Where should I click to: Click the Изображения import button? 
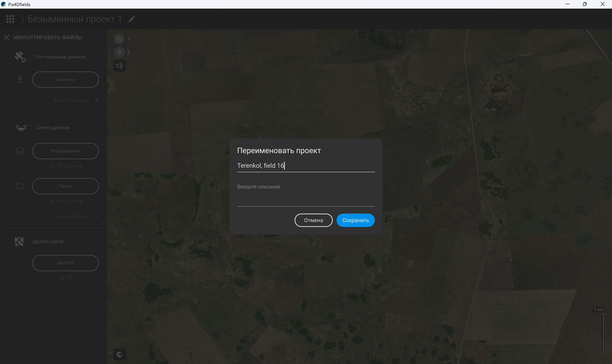click(x=66, y=151)
